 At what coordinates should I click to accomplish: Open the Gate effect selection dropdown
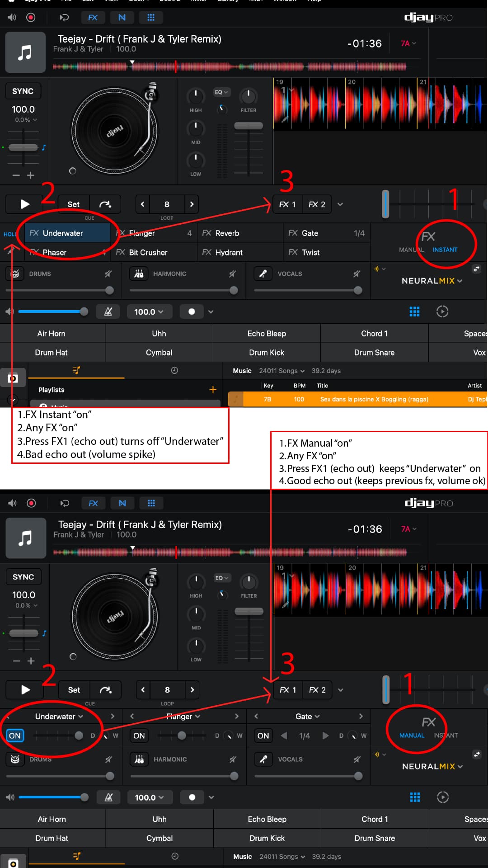click(x=307, y=717)
